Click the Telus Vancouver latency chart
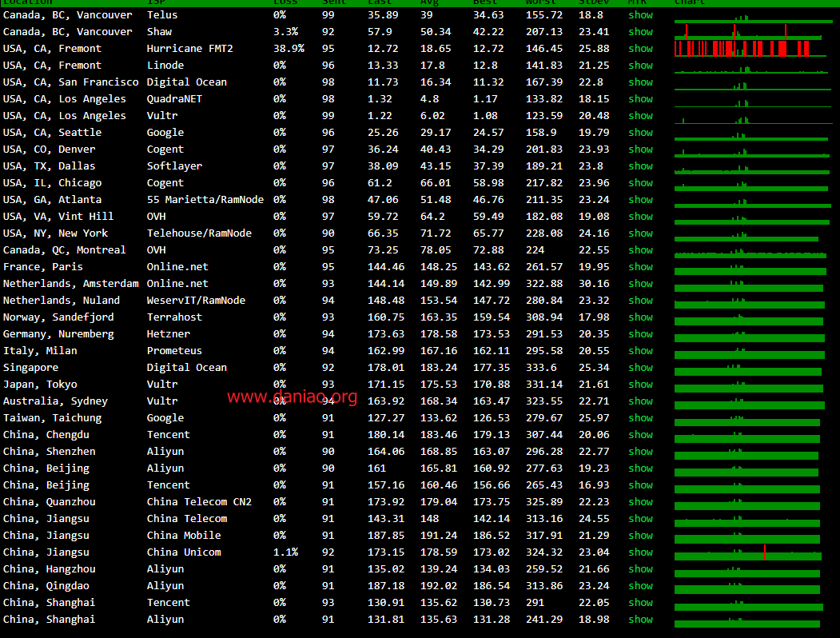840x638 pixels. 754,18
